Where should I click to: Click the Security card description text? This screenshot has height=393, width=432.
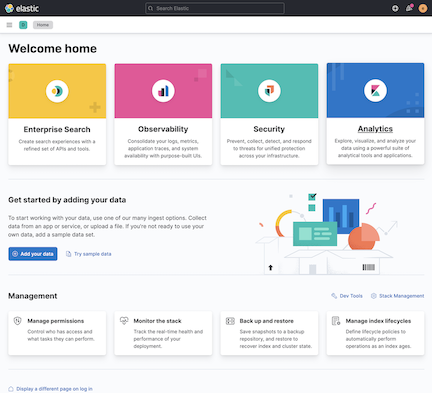pos(269,148)
